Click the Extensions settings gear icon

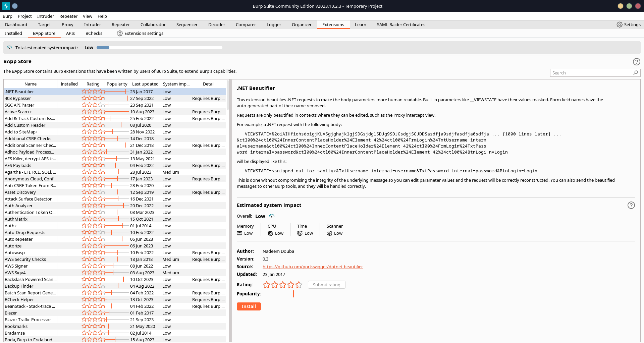tap(120, 33)
